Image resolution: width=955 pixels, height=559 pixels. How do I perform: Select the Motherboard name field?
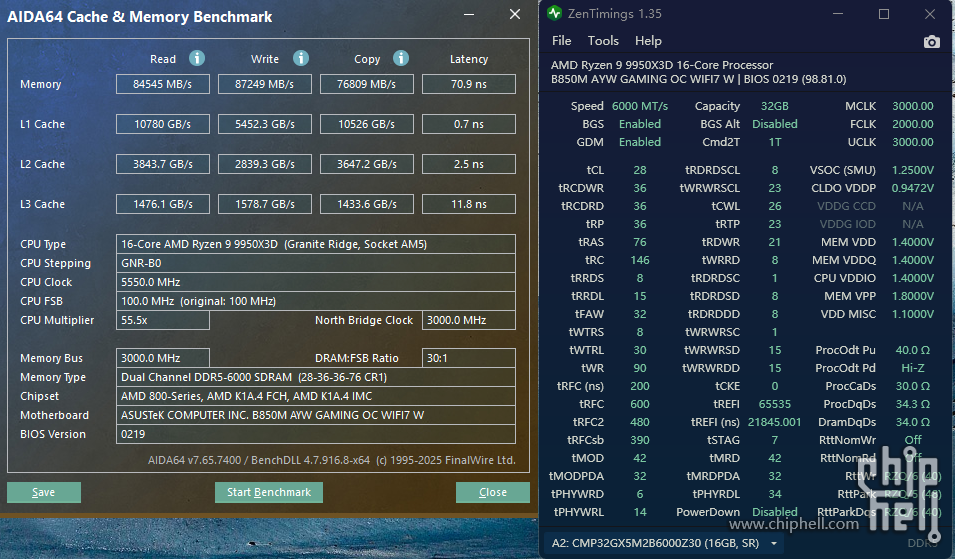click(x=316, y=415)
